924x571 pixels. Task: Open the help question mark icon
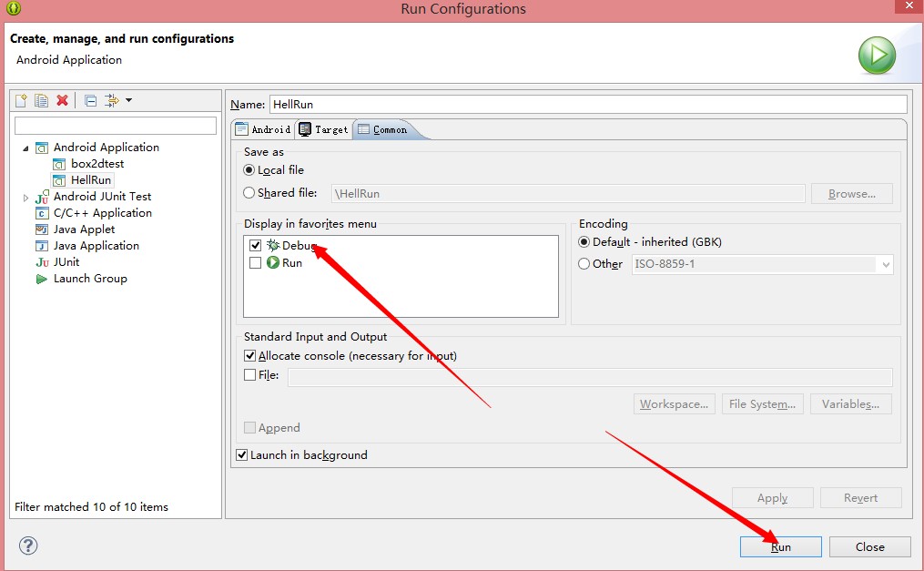tap(28, 546)
